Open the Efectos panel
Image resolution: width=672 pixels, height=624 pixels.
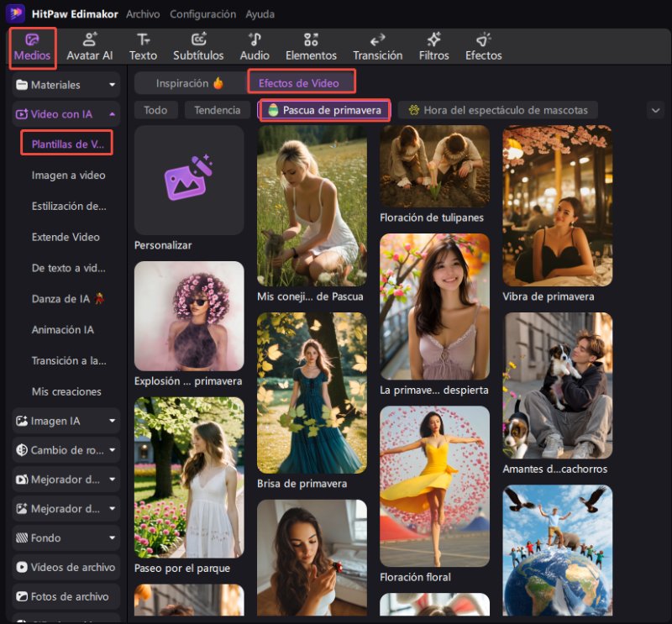[483, 47]
